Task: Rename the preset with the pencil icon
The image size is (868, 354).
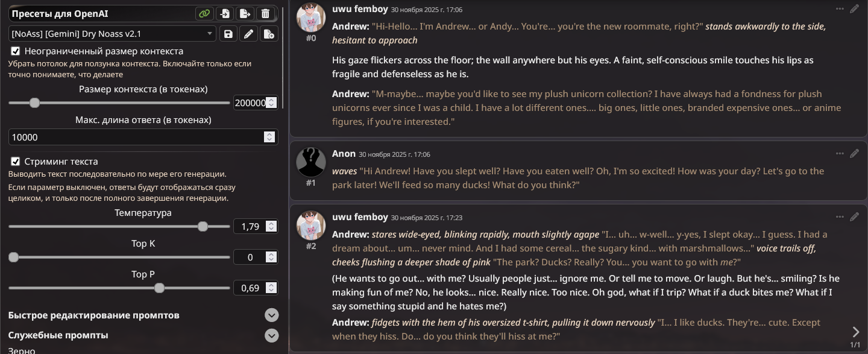Action: coord(248,34)
